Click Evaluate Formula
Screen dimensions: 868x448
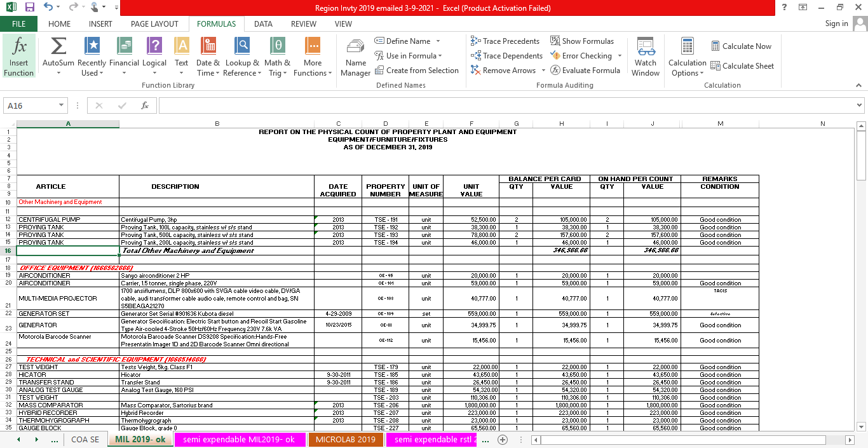(585, 70)
